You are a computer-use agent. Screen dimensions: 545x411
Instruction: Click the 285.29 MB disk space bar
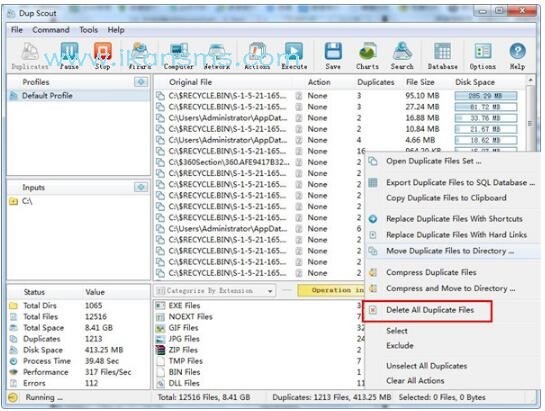tap(486, 96)
